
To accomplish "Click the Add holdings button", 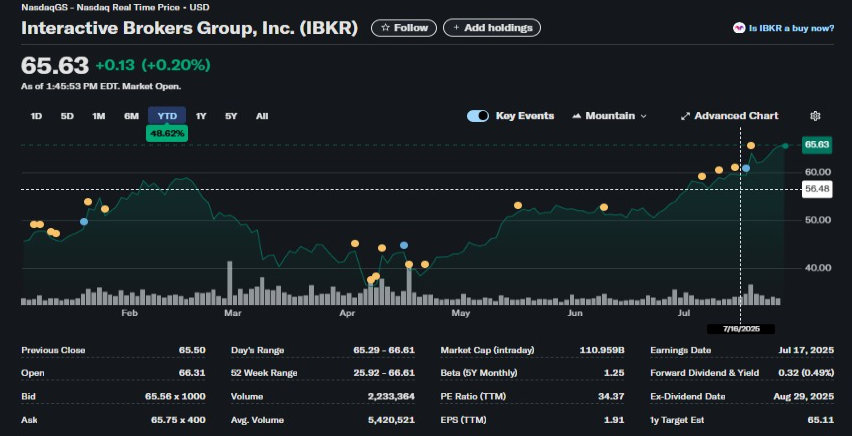I will (492, 28).
